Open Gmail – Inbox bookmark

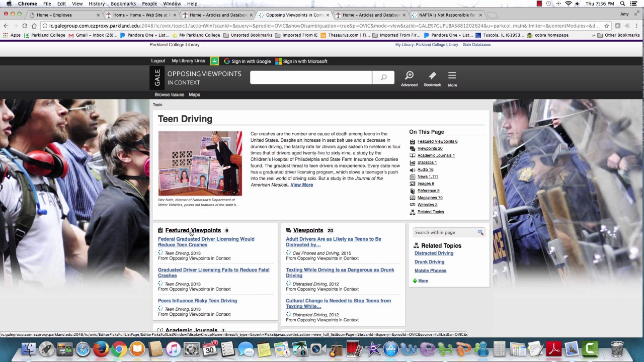point(92,35)
